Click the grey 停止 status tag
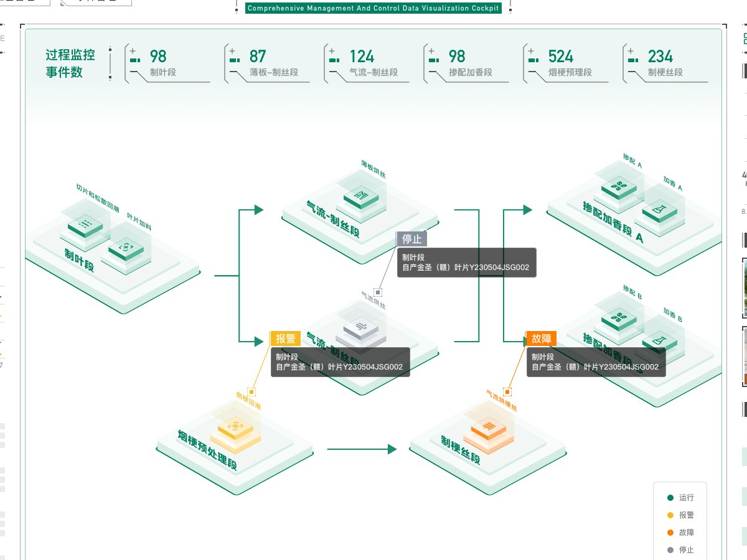 pyautogui.click(x=411, y=239)
